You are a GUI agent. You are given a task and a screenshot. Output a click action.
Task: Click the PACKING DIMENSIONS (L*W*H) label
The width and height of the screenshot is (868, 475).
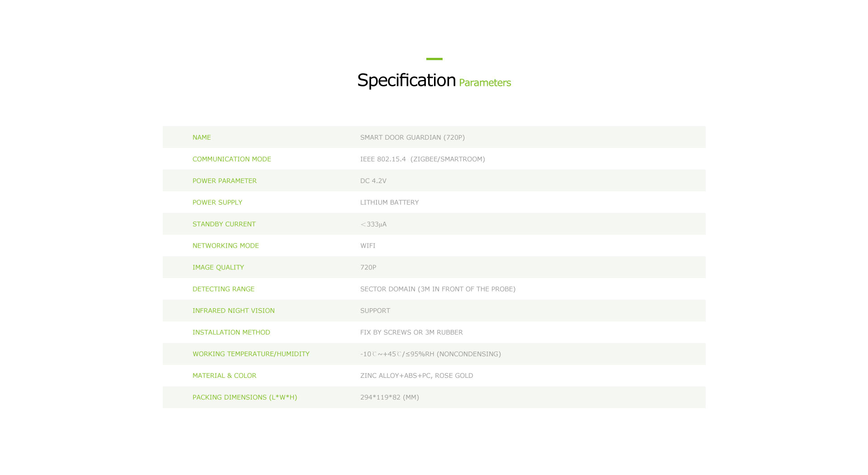[245, 397]
